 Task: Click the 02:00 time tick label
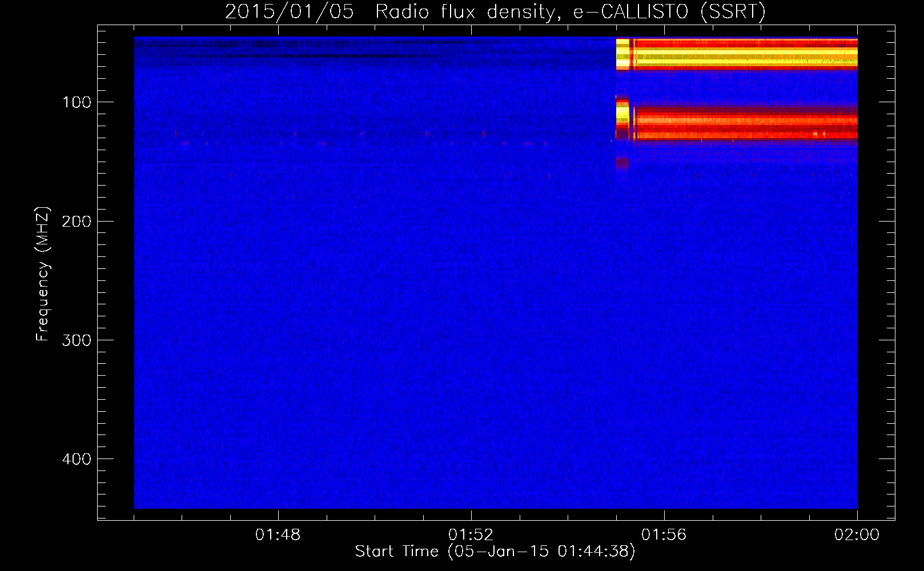pos(857,535)
